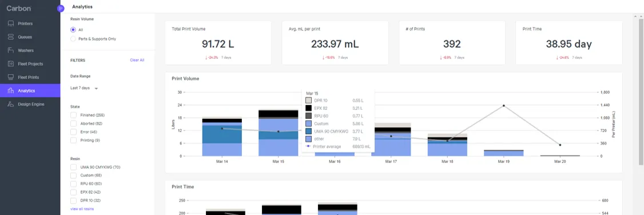Screen dimensions: 644x215
Task: Click the FILTERS heading
Action: (x=78, y=60)
